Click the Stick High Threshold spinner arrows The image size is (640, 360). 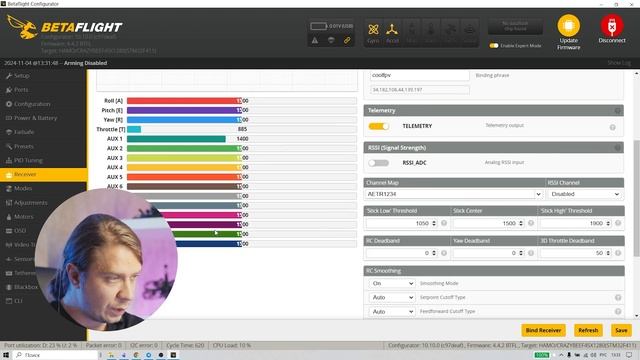(608, 223)
